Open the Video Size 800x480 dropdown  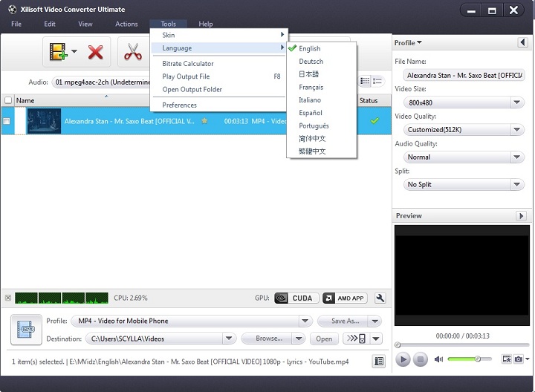tap(464, 102)
